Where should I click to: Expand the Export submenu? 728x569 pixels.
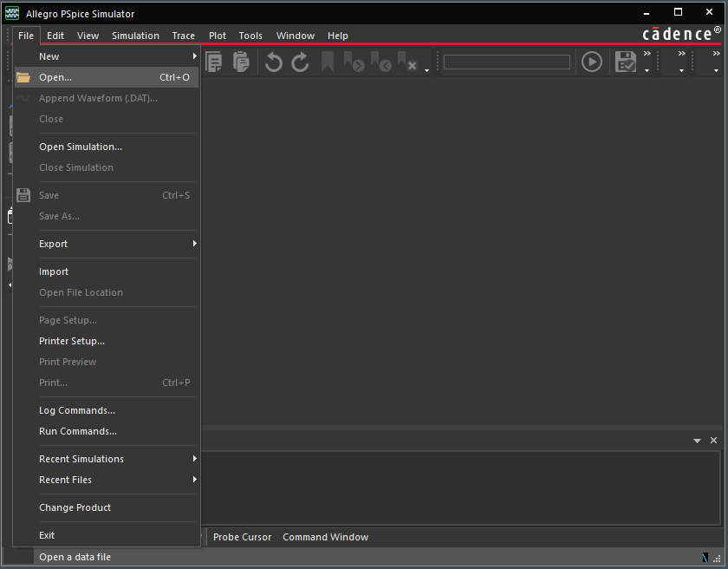53,244
